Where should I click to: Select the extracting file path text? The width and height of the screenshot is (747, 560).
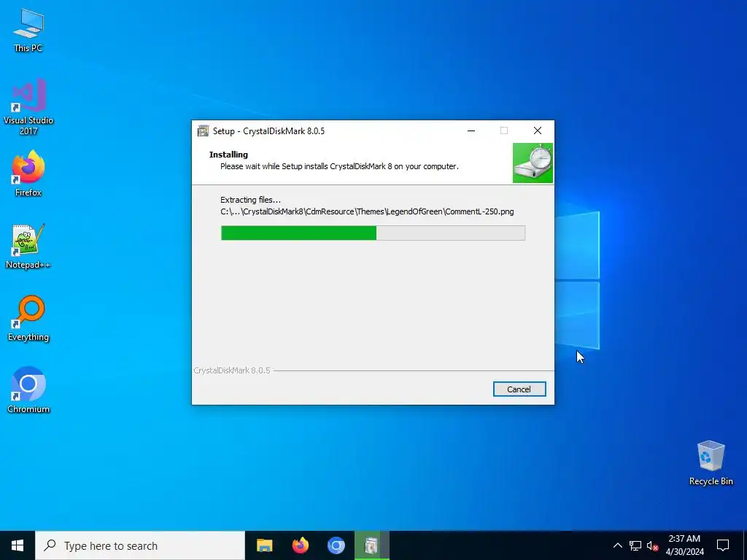pos(367,211)
